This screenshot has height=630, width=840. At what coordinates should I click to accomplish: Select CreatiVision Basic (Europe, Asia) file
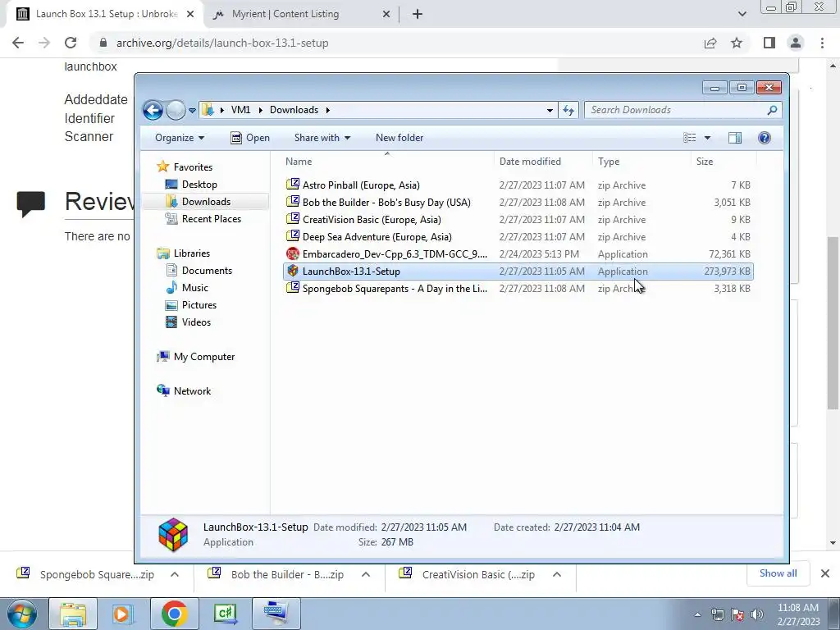pos(518,220)
